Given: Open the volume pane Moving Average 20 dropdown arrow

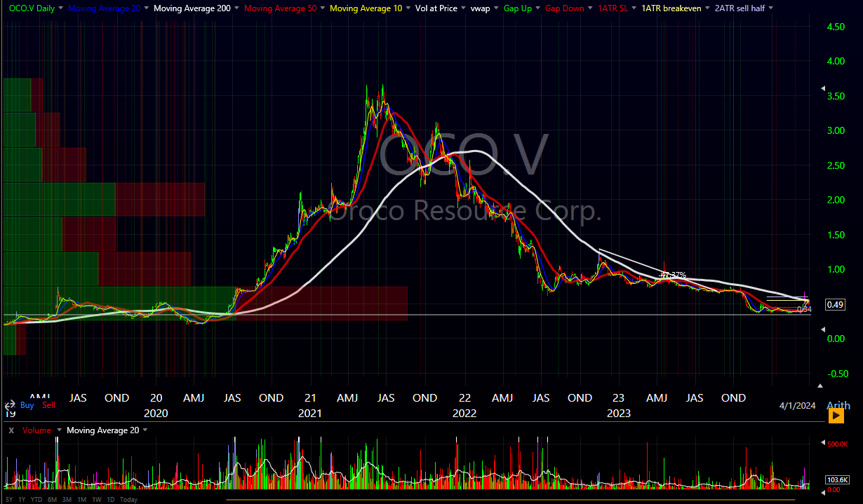Looking at the screenshot, I should [145, 430].
